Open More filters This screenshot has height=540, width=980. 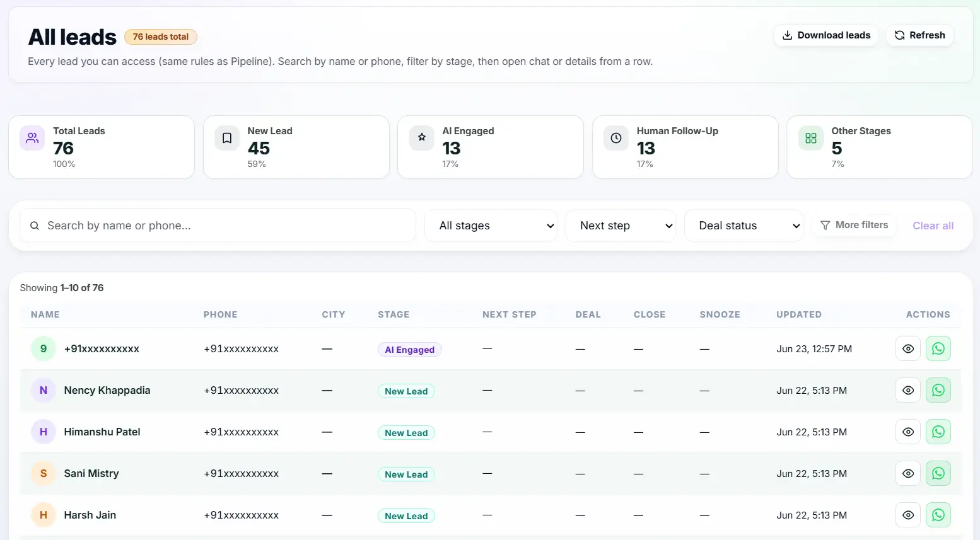coord(854,225)
